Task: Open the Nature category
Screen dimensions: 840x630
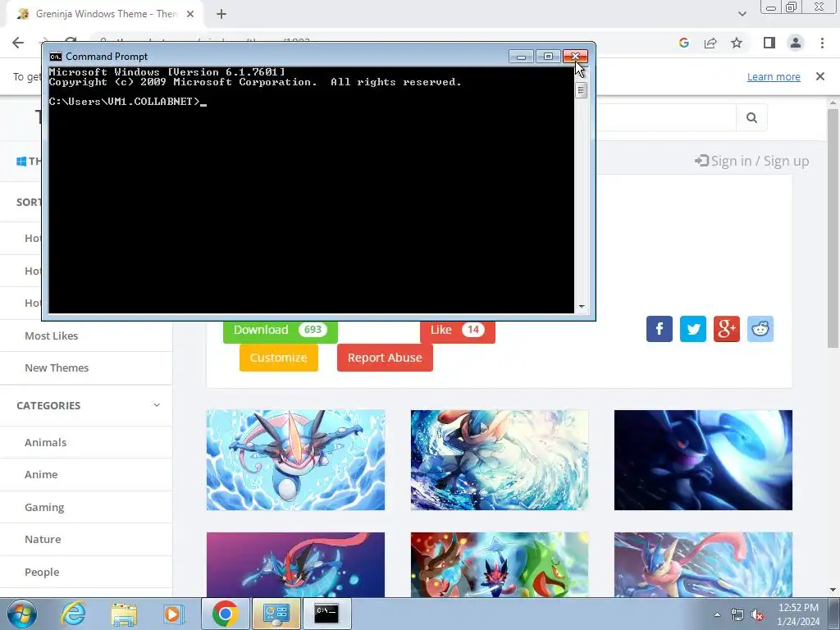Action: tap(43, 540)
